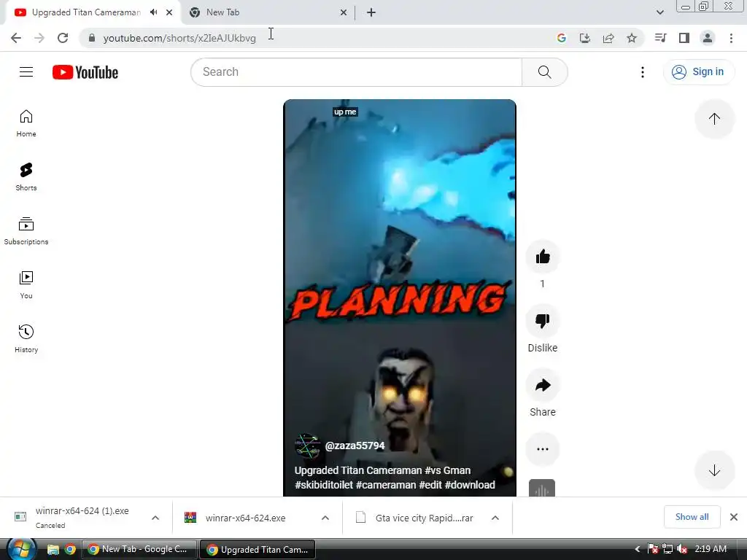Click the channel avatar on the Short
This screenshot has height=560, width=747.
click(x=307, y=446)
